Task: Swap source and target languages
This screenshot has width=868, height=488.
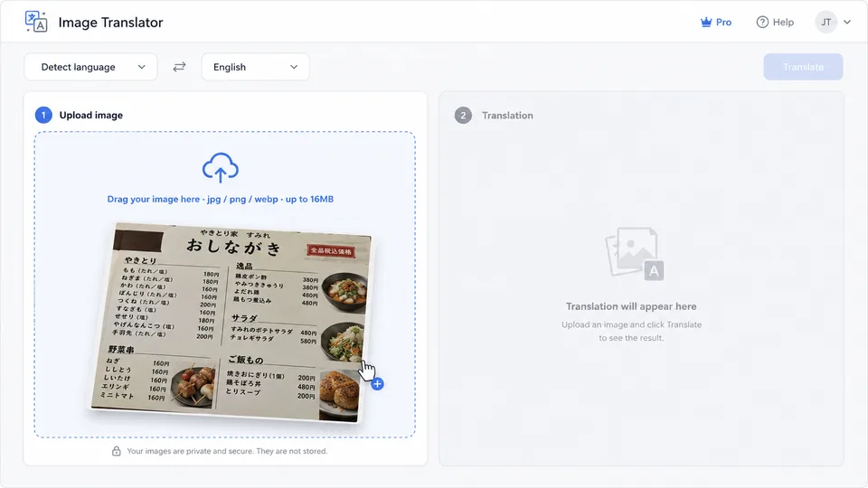Action: pyautogui.click(x=179, y=67)
